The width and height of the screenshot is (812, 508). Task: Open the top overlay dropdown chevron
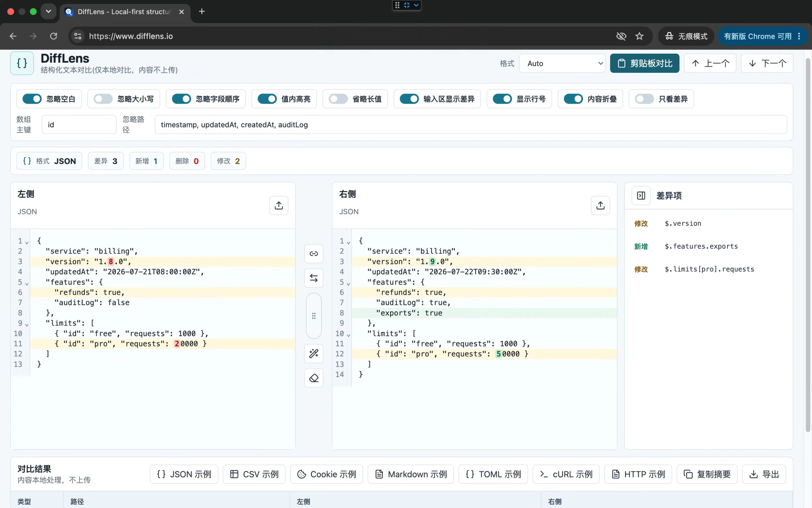click(x=416, y=5)
